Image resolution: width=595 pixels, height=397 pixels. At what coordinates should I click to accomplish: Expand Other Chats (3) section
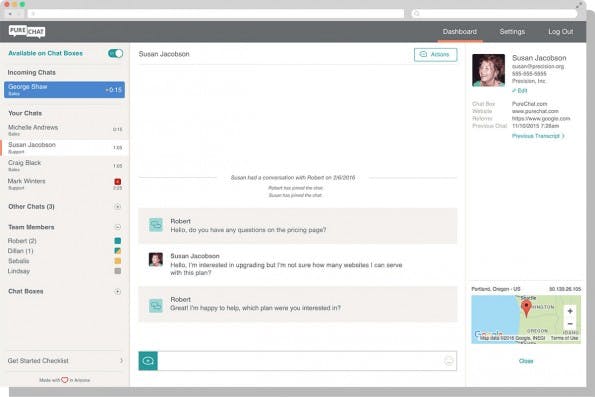pos(118,206)
